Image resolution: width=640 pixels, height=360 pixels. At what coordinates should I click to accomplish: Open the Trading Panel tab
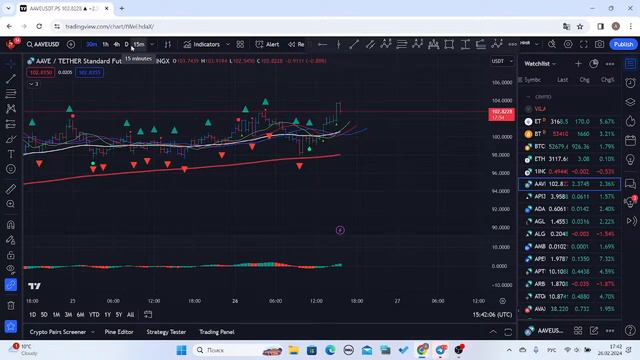[x=216, y=332]
